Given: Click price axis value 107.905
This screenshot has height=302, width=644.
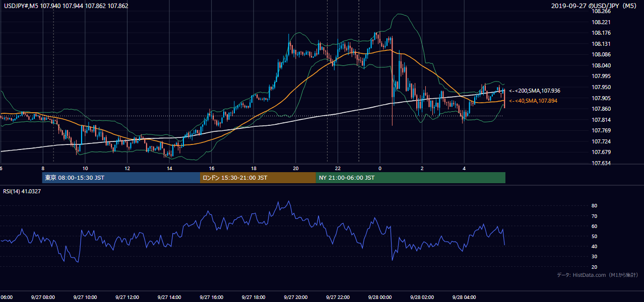Looking at the screenshot, I should pos(601,98).
